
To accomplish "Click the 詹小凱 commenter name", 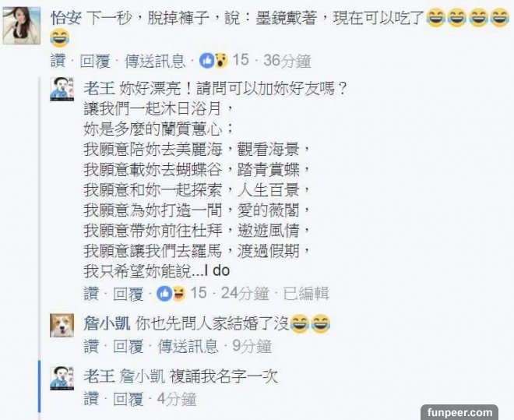I will point(107,324).
